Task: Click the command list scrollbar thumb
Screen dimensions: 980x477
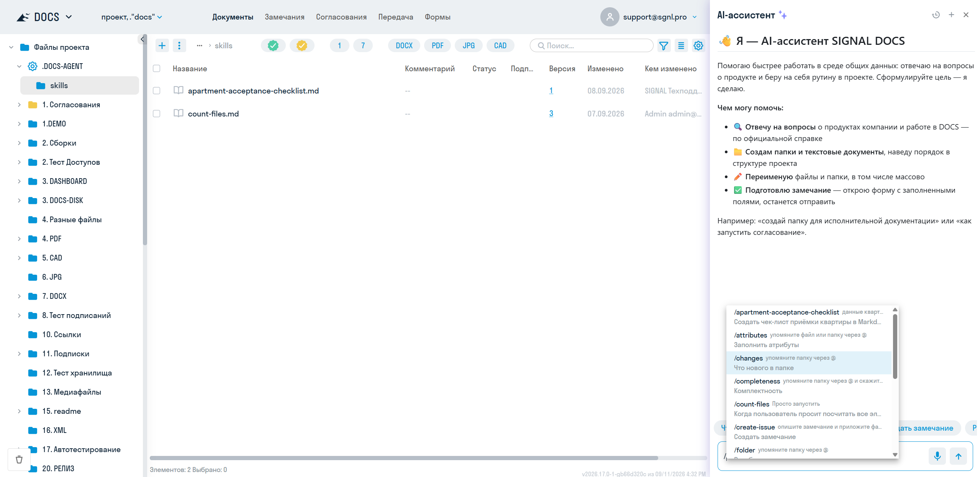Action: point(895,346)
